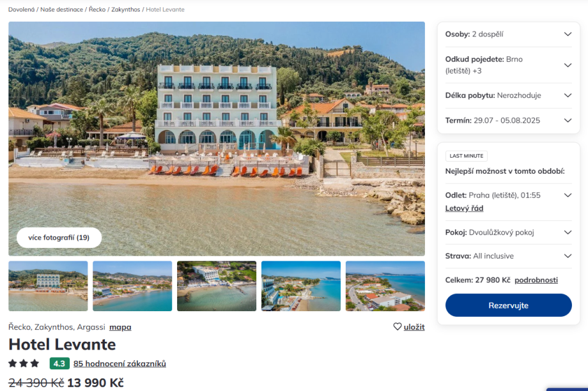Click the main hotel beach photo
This screenshot has height=391, width=588.
pos(217,128)
